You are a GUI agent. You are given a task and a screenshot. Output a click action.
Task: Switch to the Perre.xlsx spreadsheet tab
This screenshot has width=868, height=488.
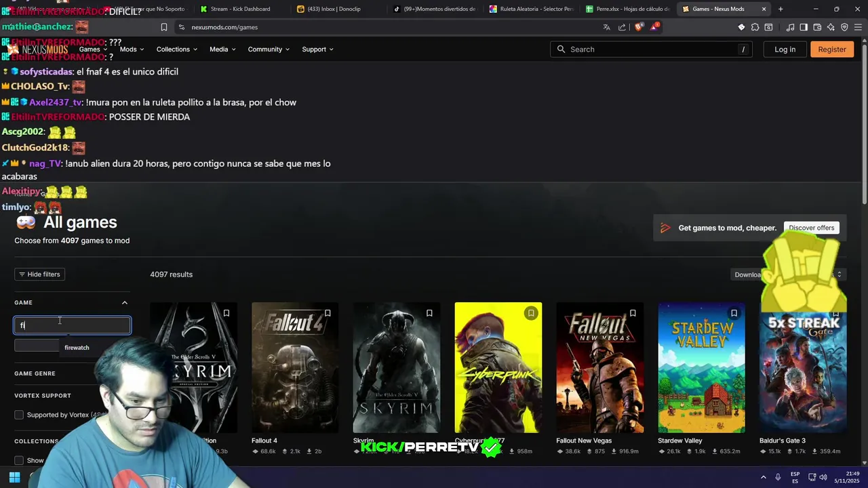point(629,9)
